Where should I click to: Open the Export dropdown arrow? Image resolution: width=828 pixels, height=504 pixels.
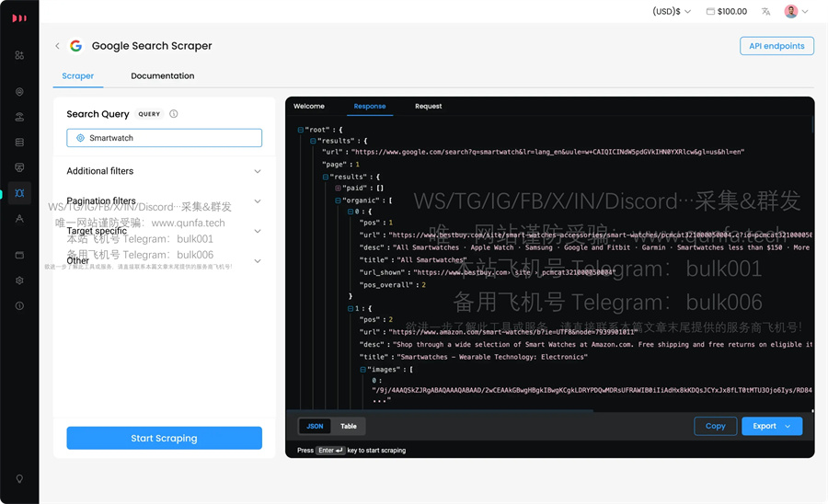788,427
